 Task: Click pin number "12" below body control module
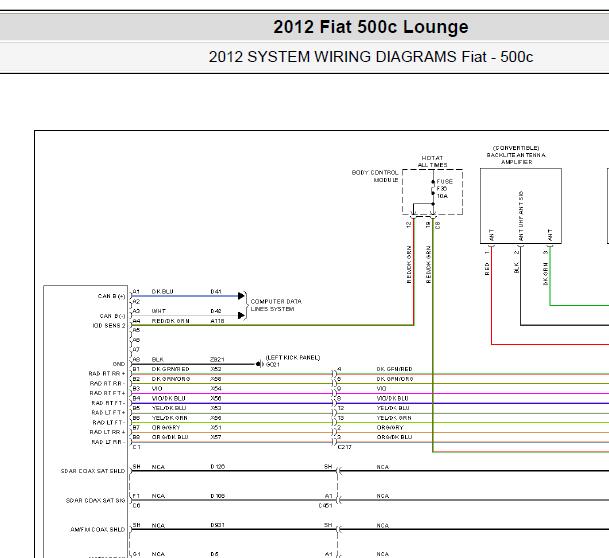pyautogui.click(x=409, y=225)
